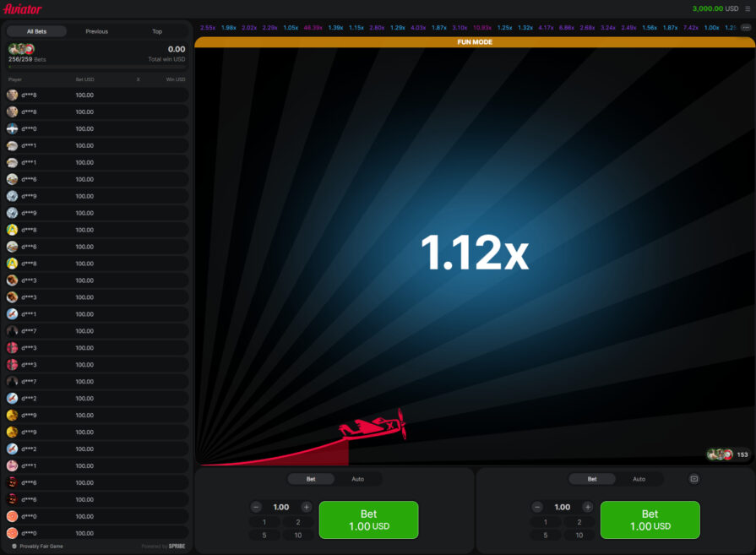This screenshot has height=555, width=756.
Task: Remove the second bet panel via minus-box icon
Action: pyautogui.click(x=693, y=479)
